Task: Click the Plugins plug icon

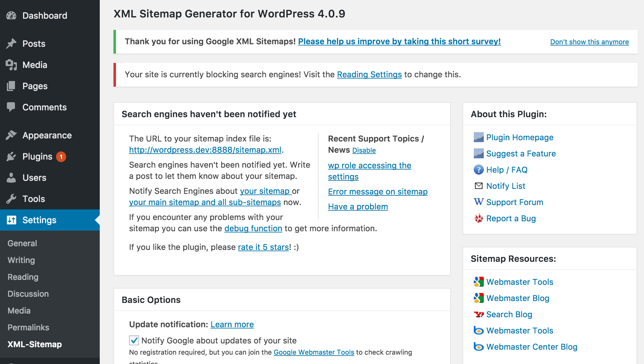Action: 11,156
